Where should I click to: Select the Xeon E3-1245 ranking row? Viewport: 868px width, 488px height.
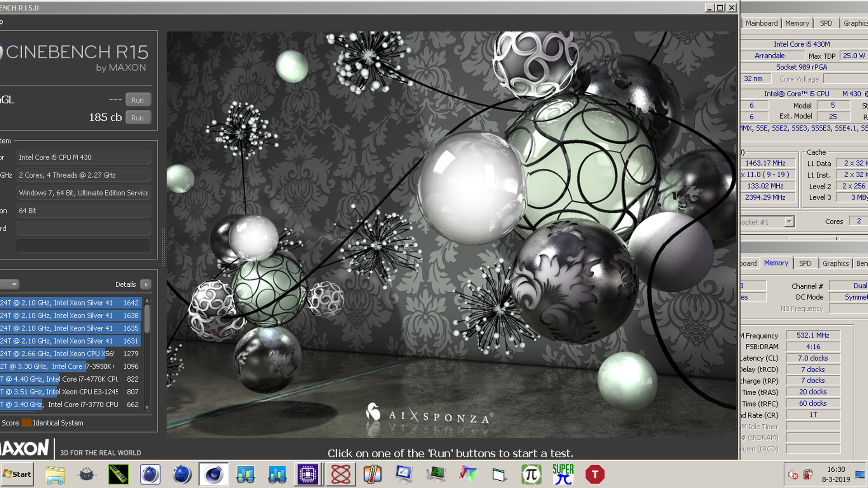pyautogui.click(x=71, y=392)
